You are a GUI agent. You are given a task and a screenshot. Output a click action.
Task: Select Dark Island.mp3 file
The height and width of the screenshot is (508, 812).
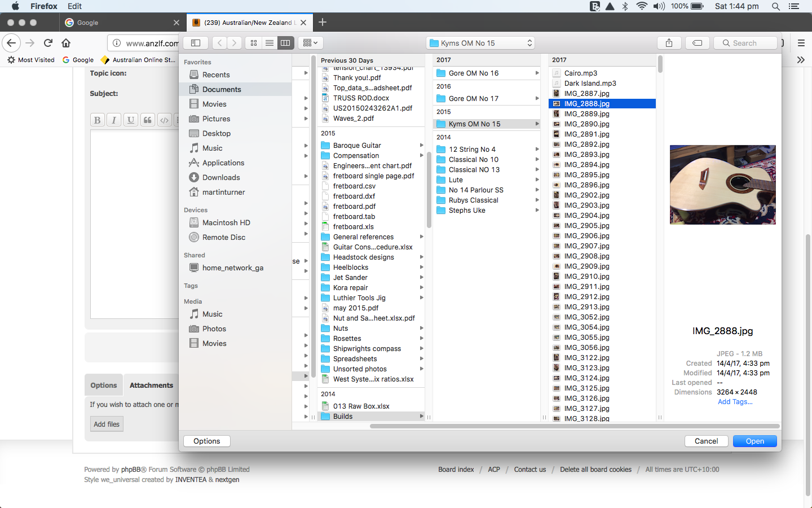coord(602,83)
